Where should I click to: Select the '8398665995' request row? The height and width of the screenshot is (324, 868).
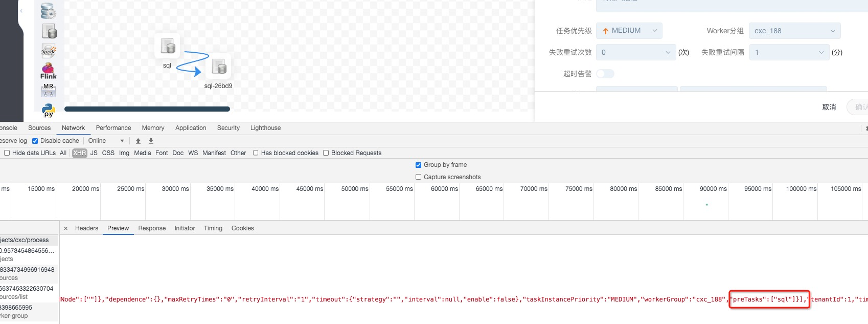point(29,311)
